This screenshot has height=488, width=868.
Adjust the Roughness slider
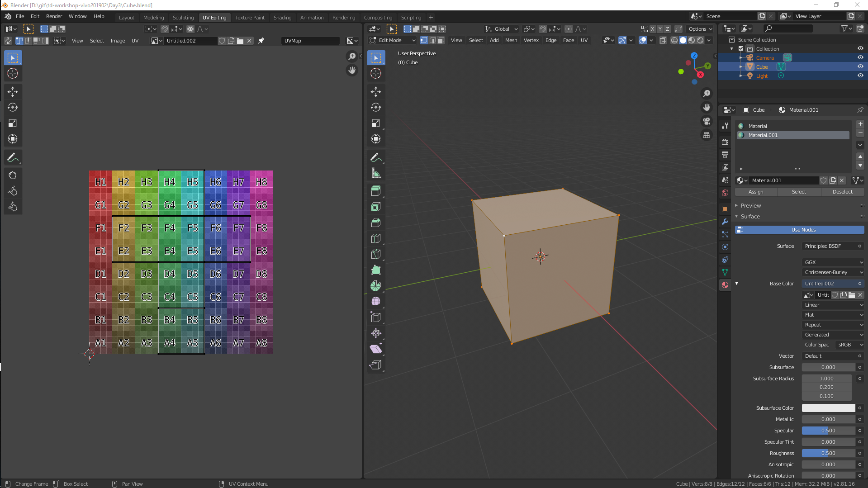coord(828,453)
